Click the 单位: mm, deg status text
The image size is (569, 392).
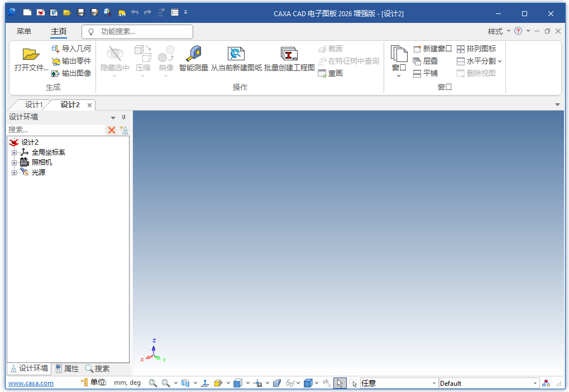116,383
